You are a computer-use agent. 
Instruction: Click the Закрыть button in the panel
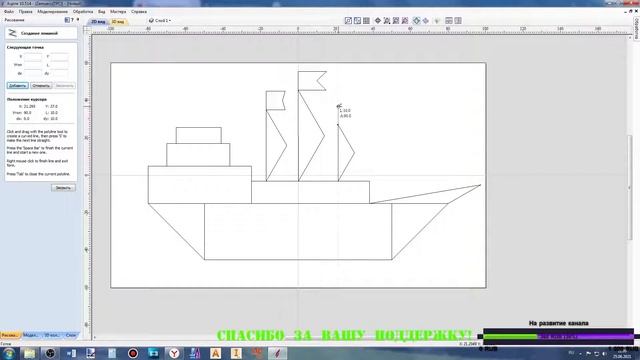pyautogui.click(x=63, y=188)
